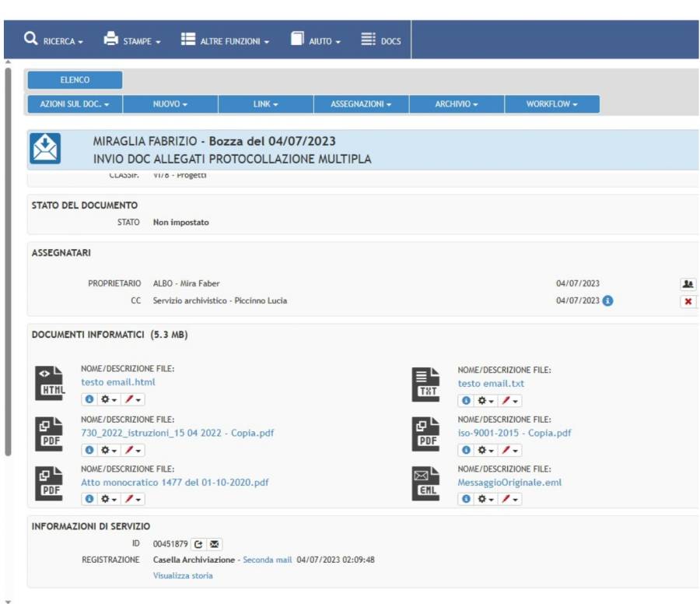The height and width of the screenshot is (604, 700).
Task: Click info icon under testo email.html
Action: pyautogui.click(x=88, y=399)
